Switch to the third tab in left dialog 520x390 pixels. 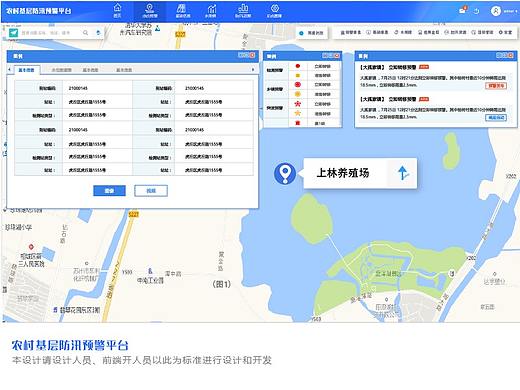[x=90, y=70]
